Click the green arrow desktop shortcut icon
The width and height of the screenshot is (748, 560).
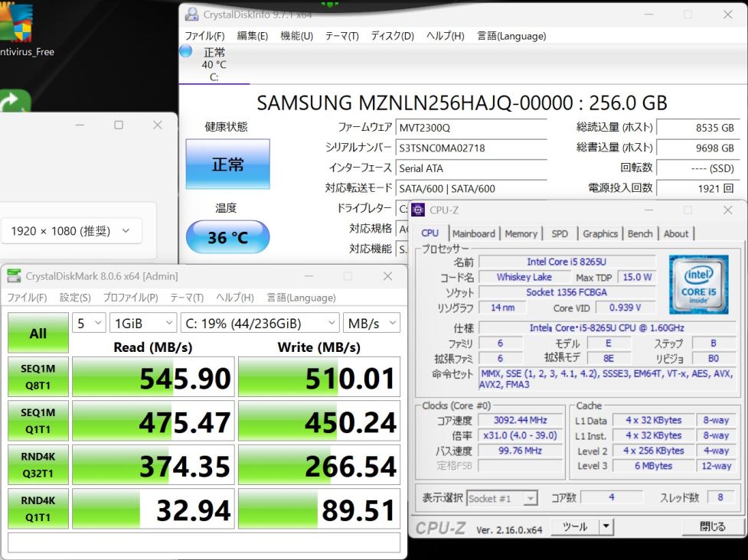click(x=14, y=103)
